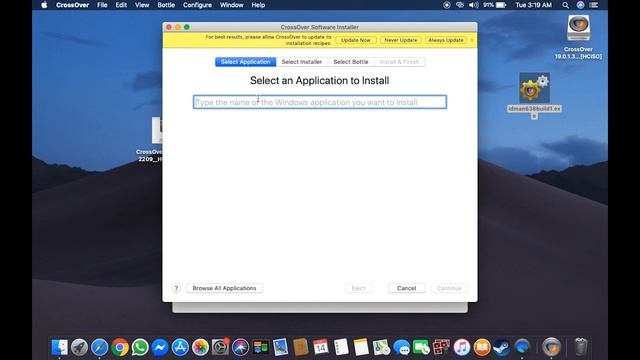This screenshot has width=640, height=360.
Task: Open the View menu
Action: [x=142, y=5]
